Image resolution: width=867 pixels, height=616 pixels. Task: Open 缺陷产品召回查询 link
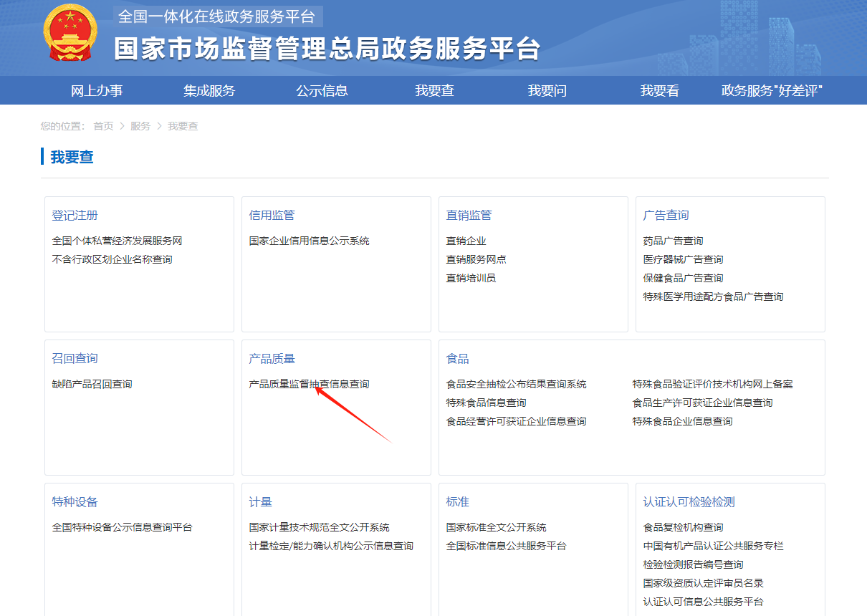pos(92,384)
